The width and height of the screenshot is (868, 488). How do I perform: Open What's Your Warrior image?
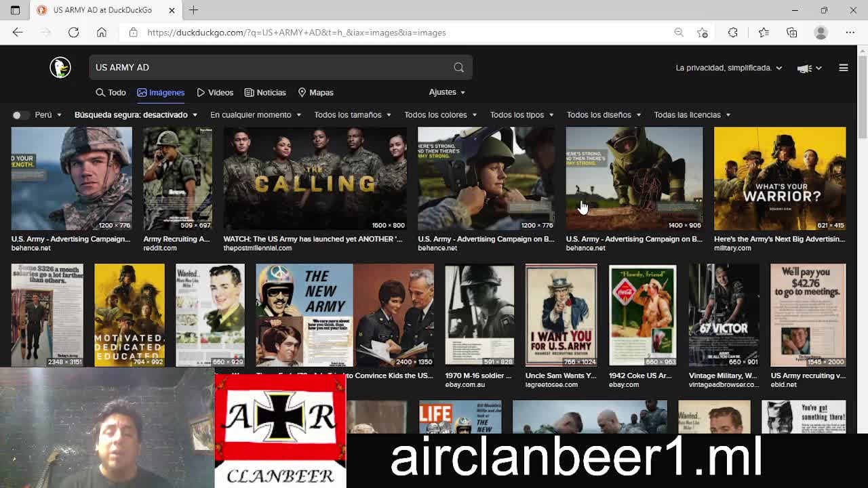point(780,178)
